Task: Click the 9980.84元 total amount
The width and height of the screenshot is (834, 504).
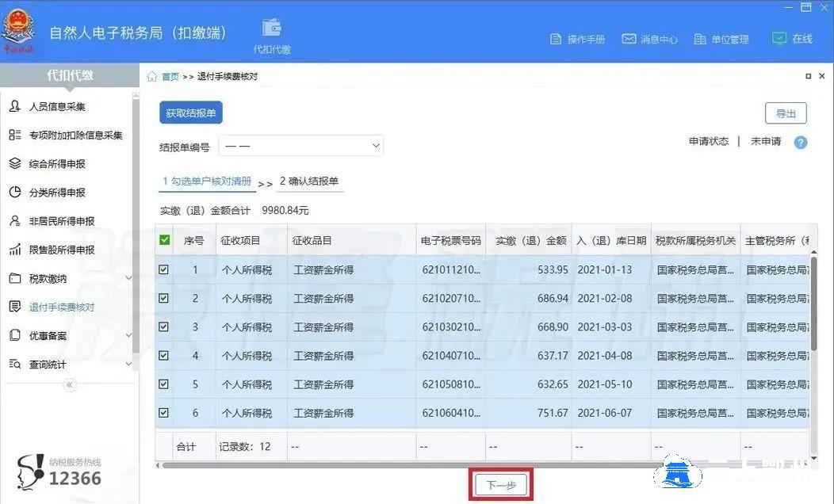Action: tap(285, 211)
